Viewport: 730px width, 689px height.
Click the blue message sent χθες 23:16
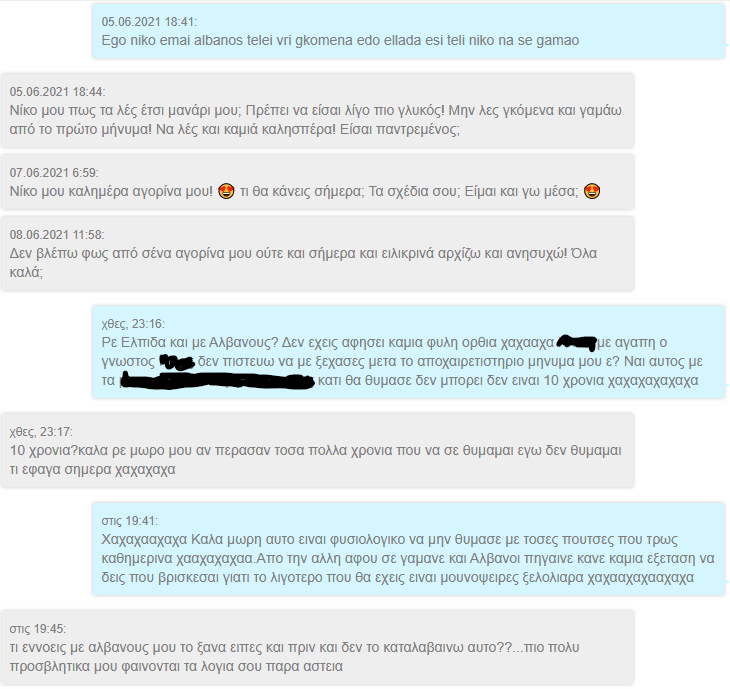click(x=408, y=352)
